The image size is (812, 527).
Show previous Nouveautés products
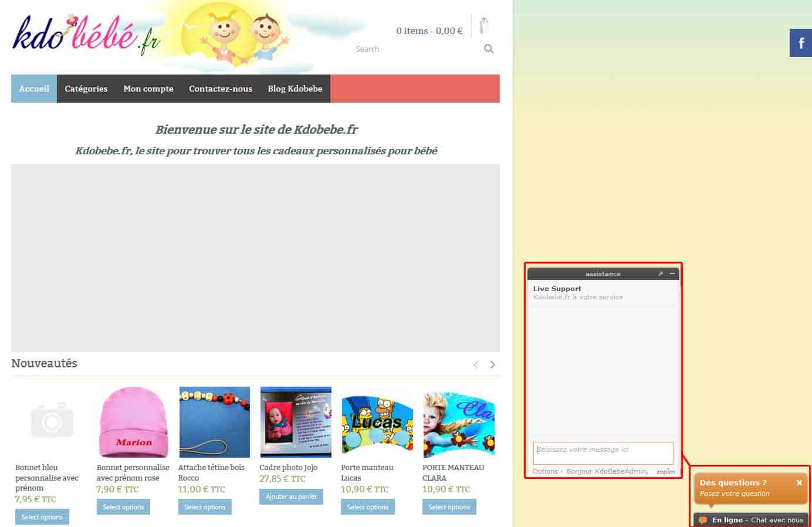[x=476, y=364]
